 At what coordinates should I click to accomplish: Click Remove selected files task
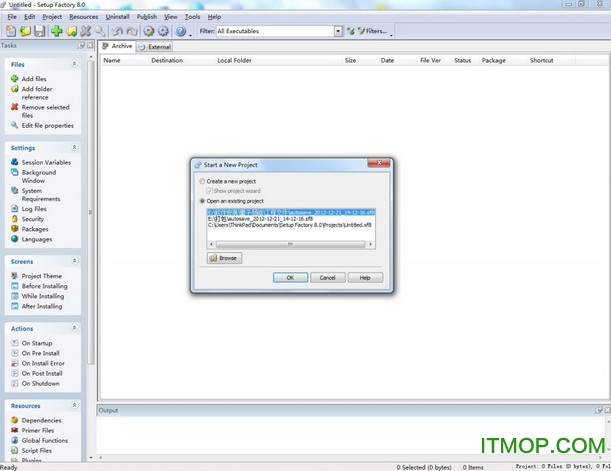[x=46, y=111]
